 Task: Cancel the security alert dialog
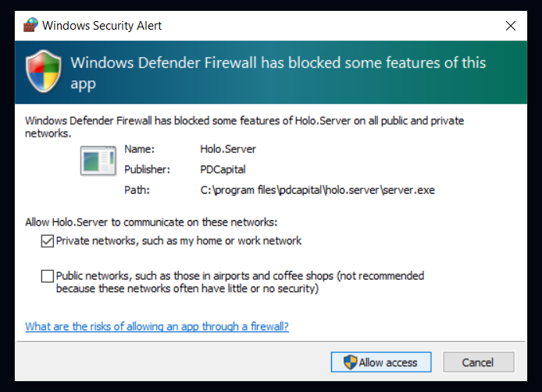tap(479, 362)
